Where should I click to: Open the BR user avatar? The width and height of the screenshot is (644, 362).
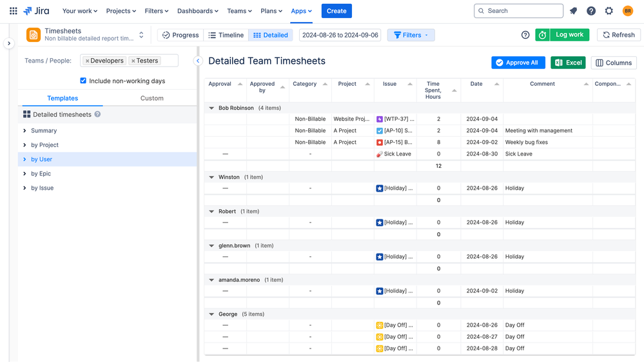pyautogui.click(x=628, y=11)
